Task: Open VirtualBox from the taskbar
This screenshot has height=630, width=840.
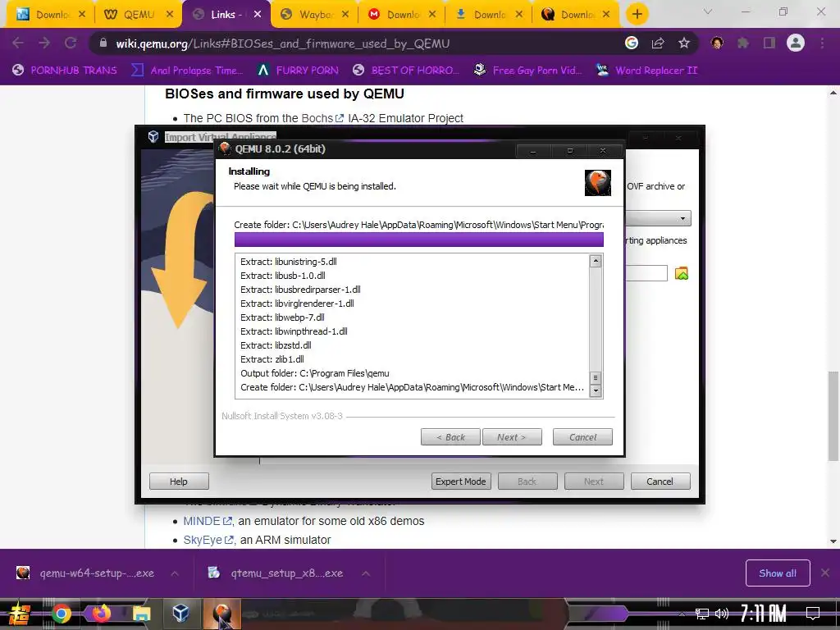Action: point(180,612)
